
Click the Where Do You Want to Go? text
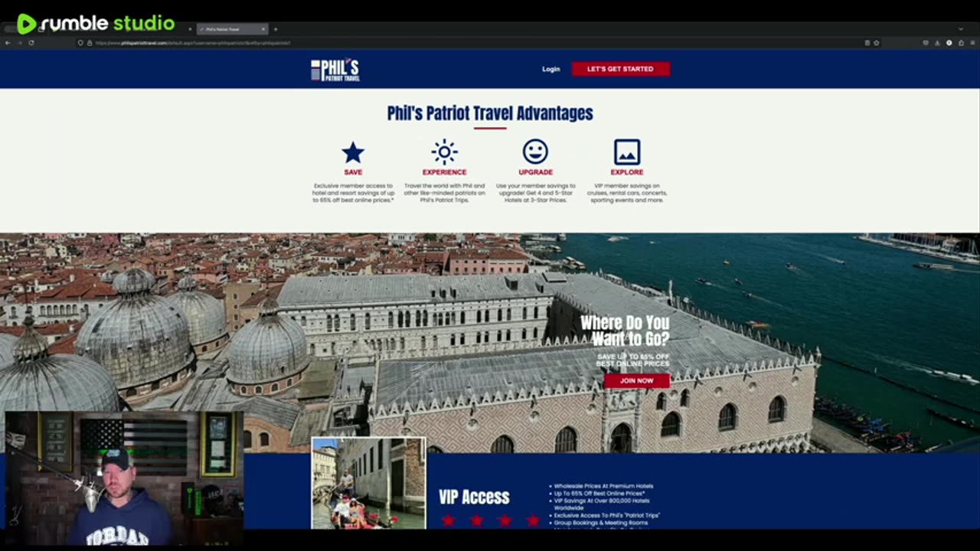click(x=625, y=331)
